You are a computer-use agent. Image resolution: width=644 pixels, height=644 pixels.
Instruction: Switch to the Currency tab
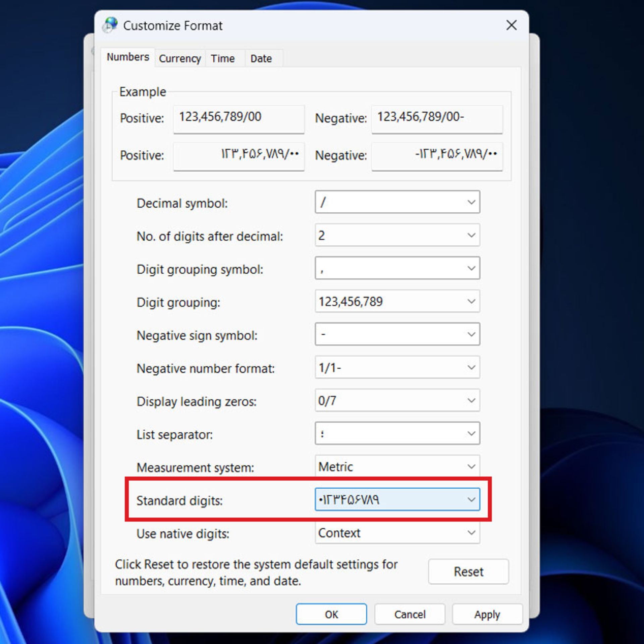tap(180, 58)
